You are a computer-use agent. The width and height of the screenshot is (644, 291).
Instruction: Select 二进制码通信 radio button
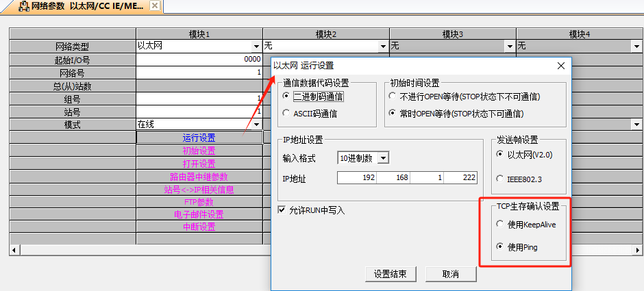286,97
